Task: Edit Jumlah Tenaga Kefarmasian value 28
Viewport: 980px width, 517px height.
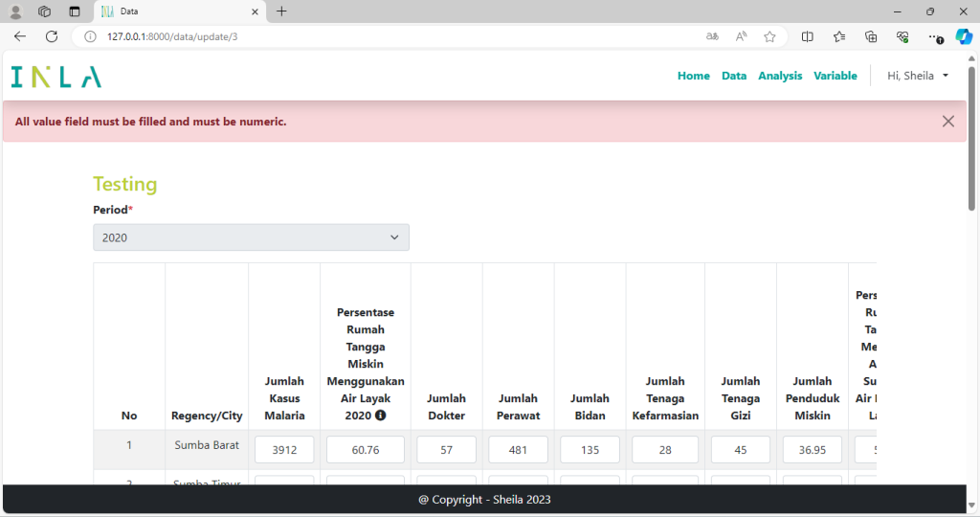Action: coord(665,449)
